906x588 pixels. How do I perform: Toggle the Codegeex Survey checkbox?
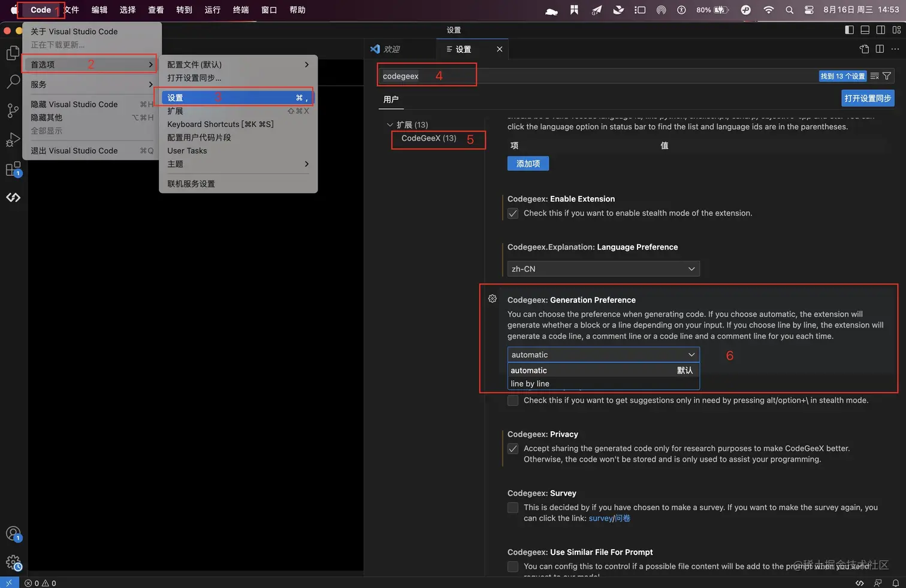click(513, 508)
